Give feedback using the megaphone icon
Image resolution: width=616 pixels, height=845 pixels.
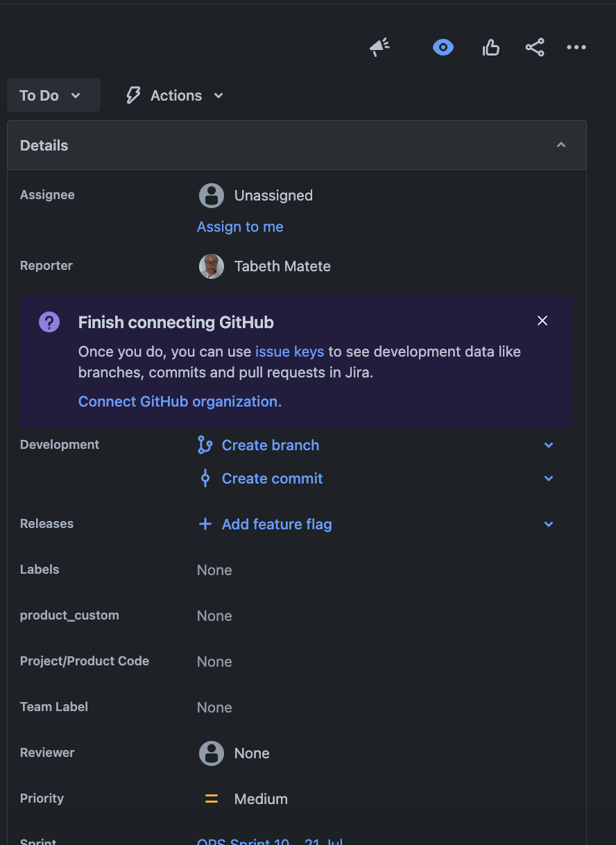[379, 47]
